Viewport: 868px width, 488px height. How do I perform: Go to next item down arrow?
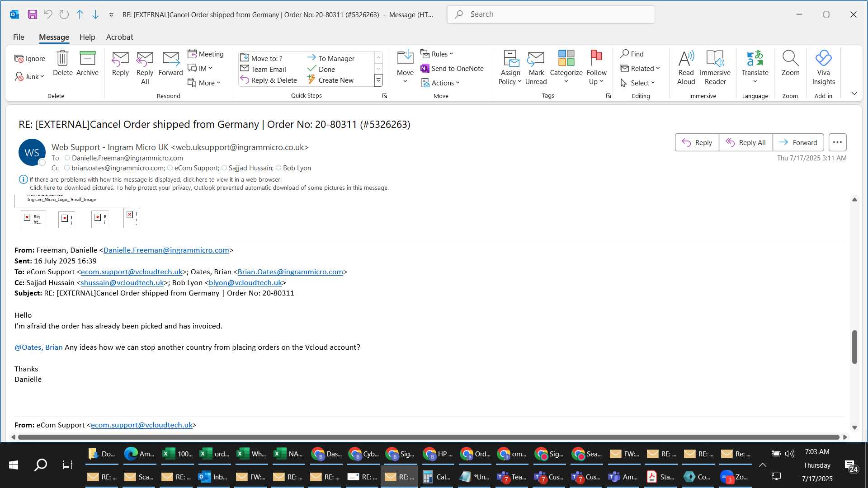[x=95, y=14]
